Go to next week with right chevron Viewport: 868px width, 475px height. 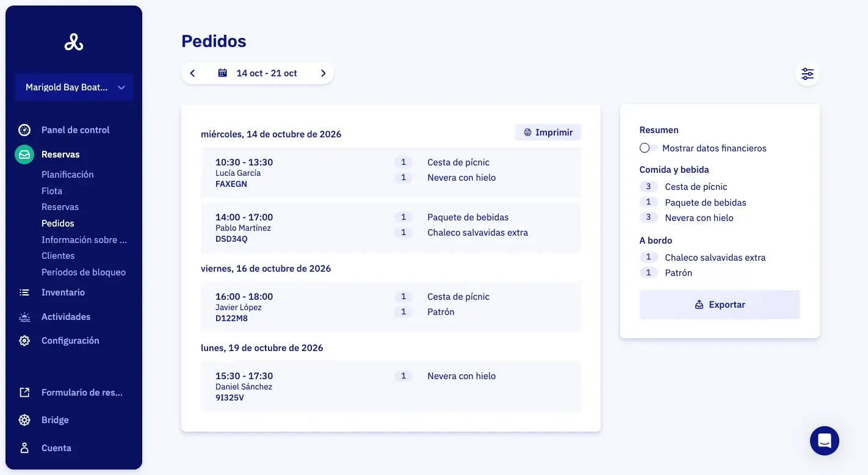[x=323, y=73]
